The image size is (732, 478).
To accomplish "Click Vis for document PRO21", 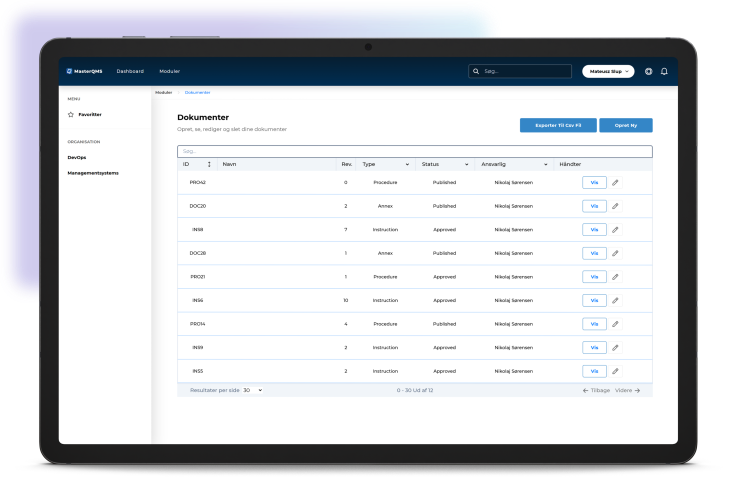I will coord(594,277).
